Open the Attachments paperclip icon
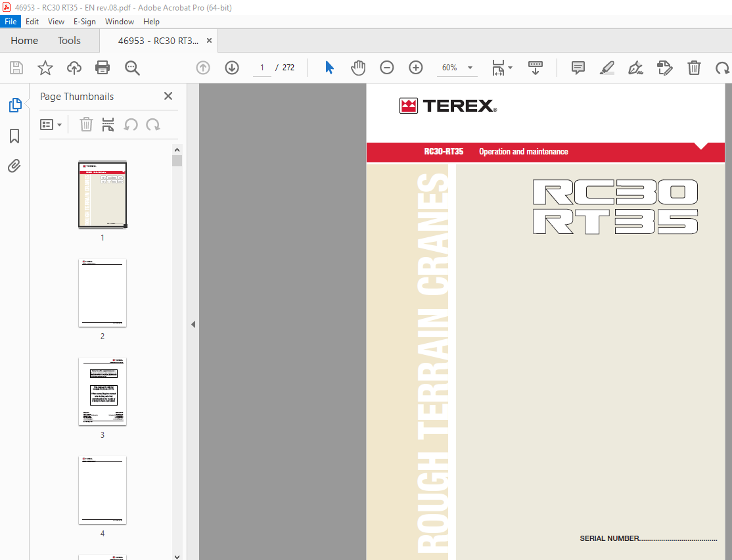 [14, 166]
